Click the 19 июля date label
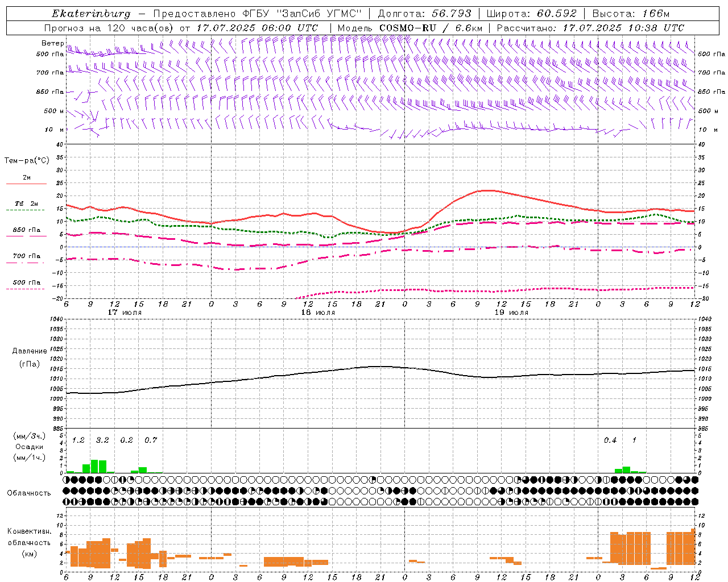This screenshot has width=728, height=582. pos(511,313)
